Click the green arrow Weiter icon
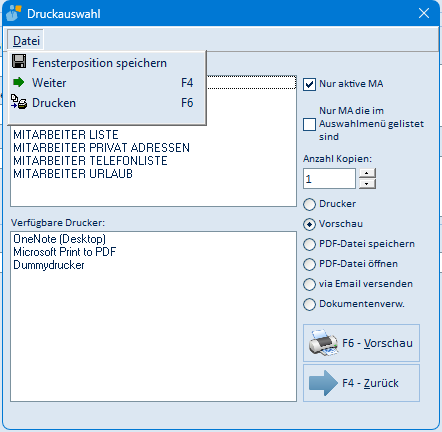442x432 pixels. click(19, 82)
